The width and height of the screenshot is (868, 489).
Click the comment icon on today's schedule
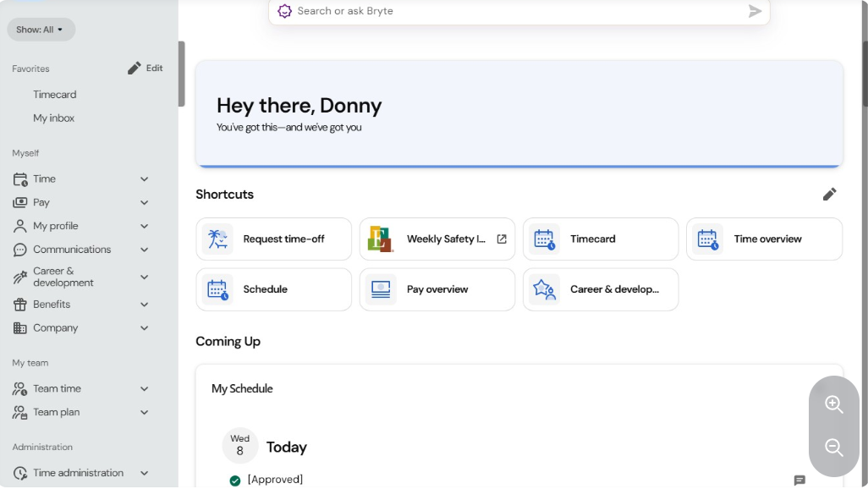799,481
